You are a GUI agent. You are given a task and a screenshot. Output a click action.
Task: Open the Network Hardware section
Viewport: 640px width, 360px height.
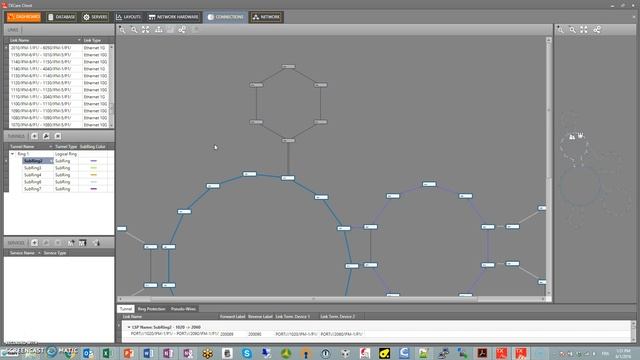click(x=173, y=17)
